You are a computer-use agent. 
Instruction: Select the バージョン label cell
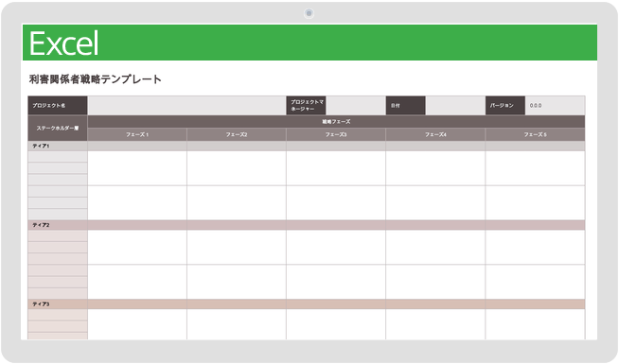point(505,106)
